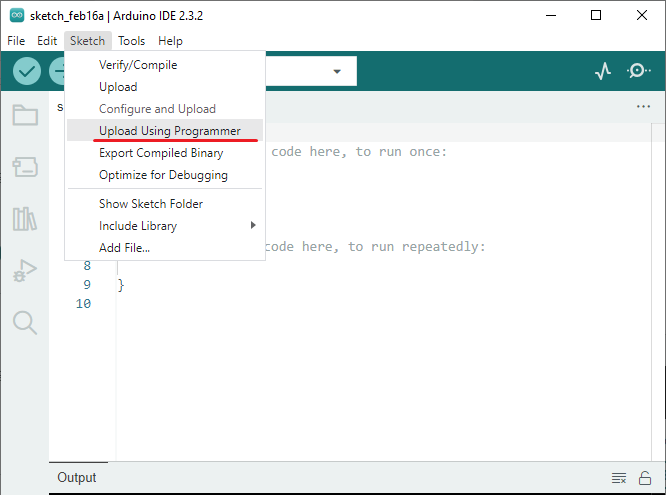Open the Boards Manager sidebar icon

point(25,166)
